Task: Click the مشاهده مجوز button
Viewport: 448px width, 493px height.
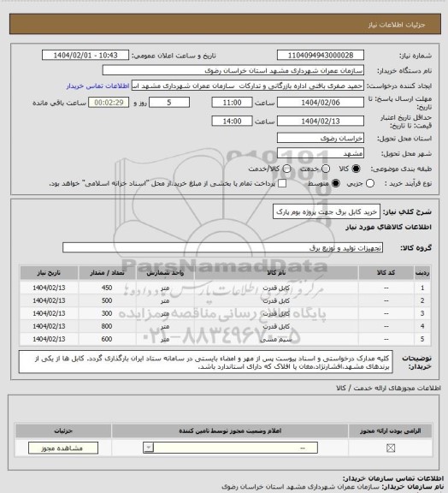Action: pyautogui.click(x=63, y=448)
